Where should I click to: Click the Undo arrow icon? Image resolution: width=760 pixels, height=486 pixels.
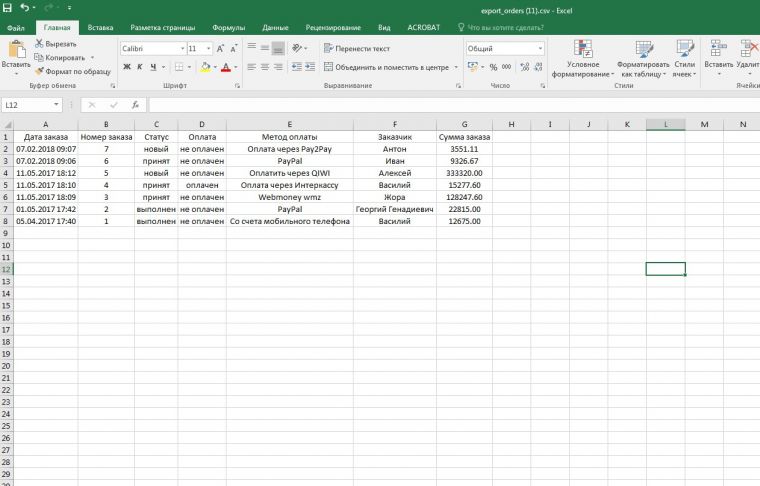(x=26, y=8)
